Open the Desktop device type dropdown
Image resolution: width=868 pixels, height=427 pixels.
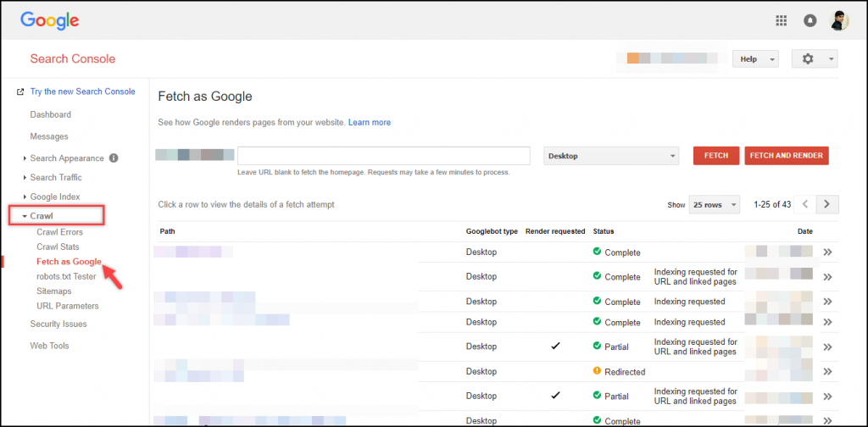tap(611, 156)
